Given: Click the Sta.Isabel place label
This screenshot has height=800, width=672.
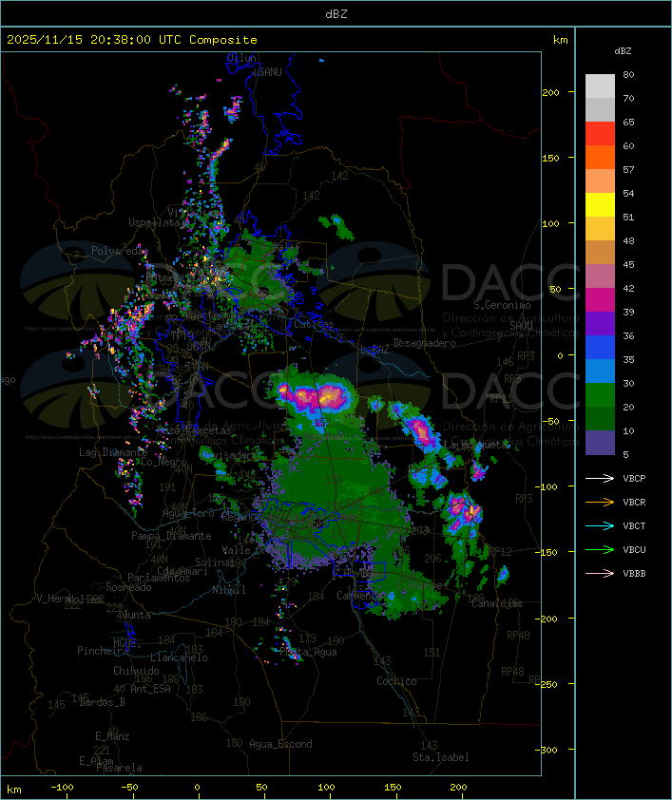Looking at the screenshot, I should point(441,757).
